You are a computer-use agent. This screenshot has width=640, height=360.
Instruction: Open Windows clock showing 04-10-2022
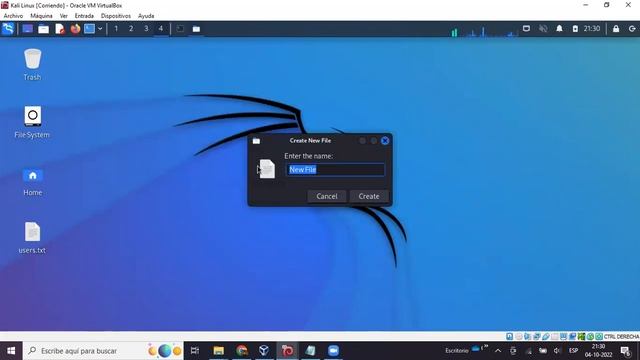(598, 351)
